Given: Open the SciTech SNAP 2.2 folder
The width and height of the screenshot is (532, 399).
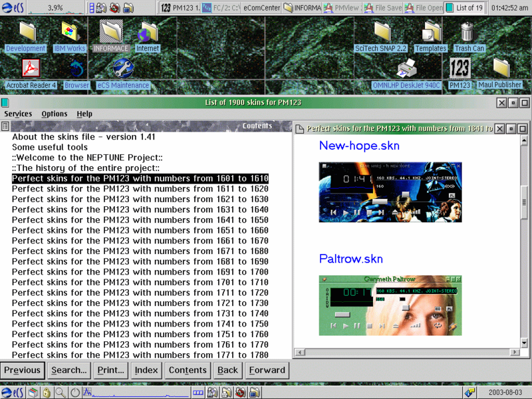Looking at the screenshot, I should (x=381, y=31).
